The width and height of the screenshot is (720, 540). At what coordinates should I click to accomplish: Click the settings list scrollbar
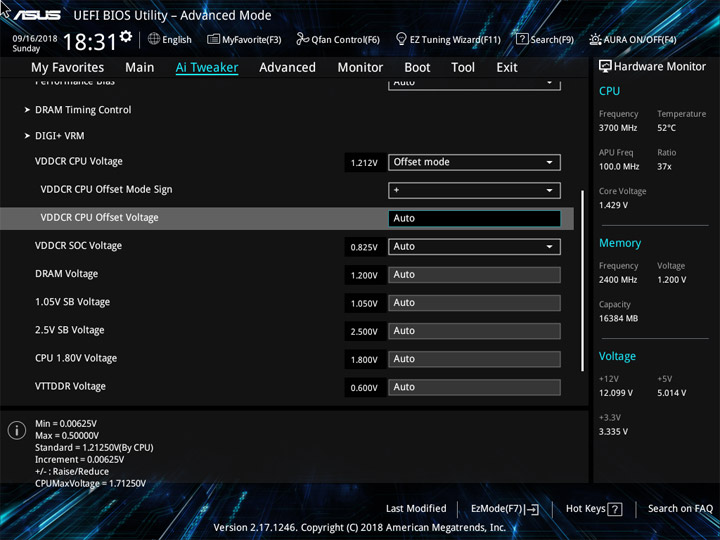pyautogui.click(x=583, y=281)
